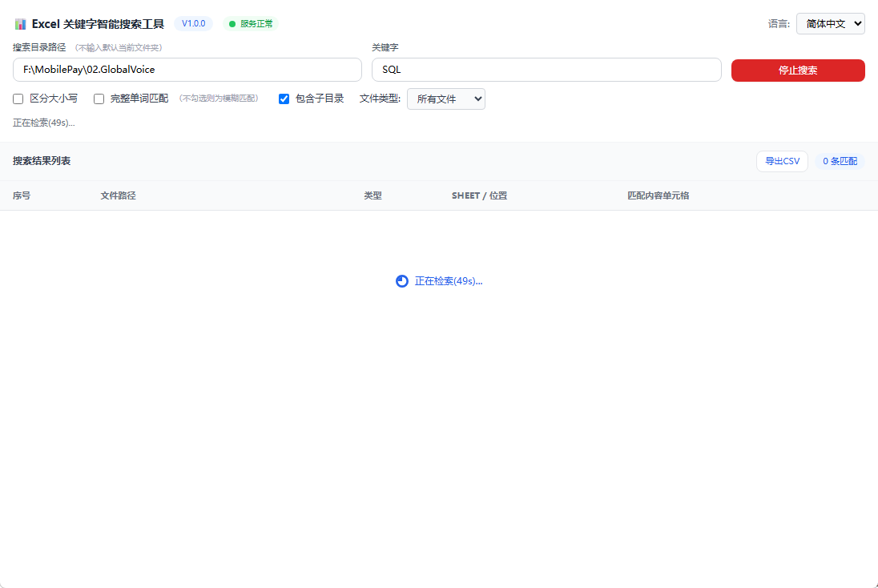Click the gray 正在检索(49s)... status below checkboxes
The height and width of the screenshot is (588, 878).
click(x=44, y=123)
